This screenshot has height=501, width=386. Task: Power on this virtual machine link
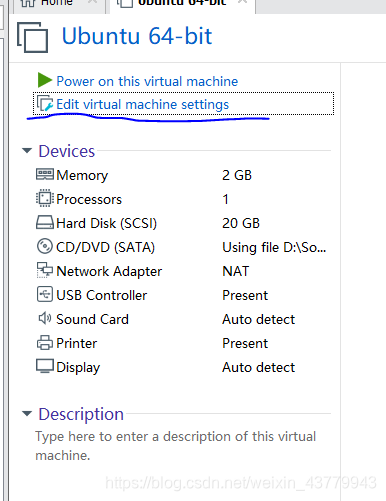click(x=147, y=81)
